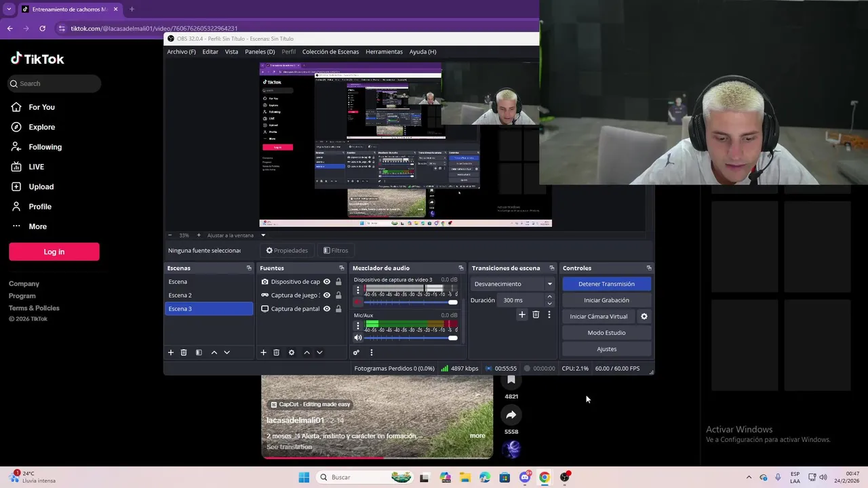This screenshot has height=488, width=868.
Task: Hide Captura de juego source eye
Action: click(x=327, y=296)
